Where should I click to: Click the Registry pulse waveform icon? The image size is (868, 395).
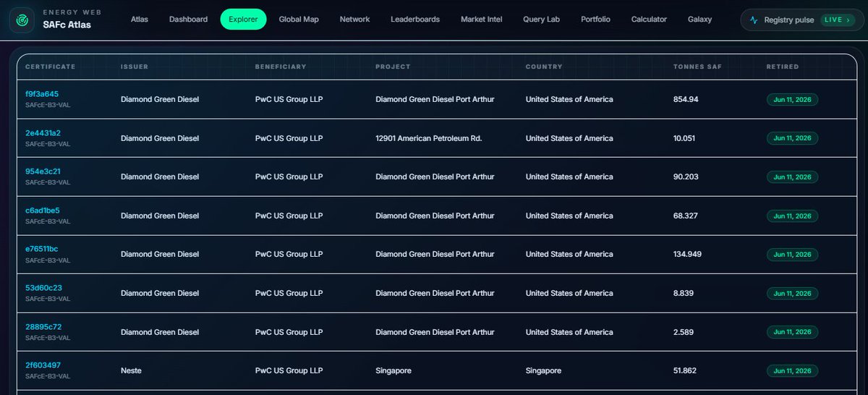point(754,20)
